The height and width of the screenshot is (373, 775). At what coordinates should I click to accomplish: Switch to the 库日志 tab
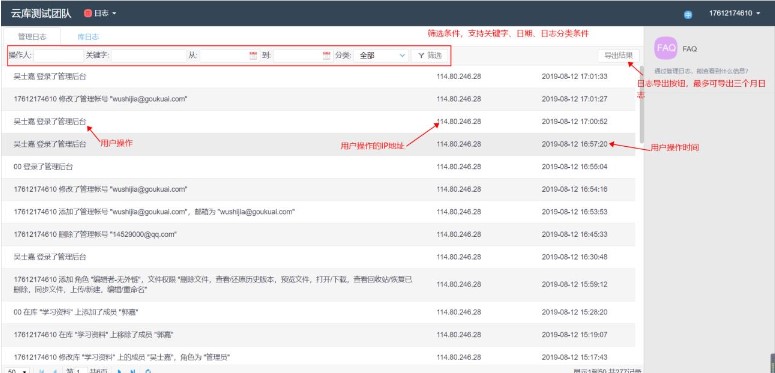(88, 37)
